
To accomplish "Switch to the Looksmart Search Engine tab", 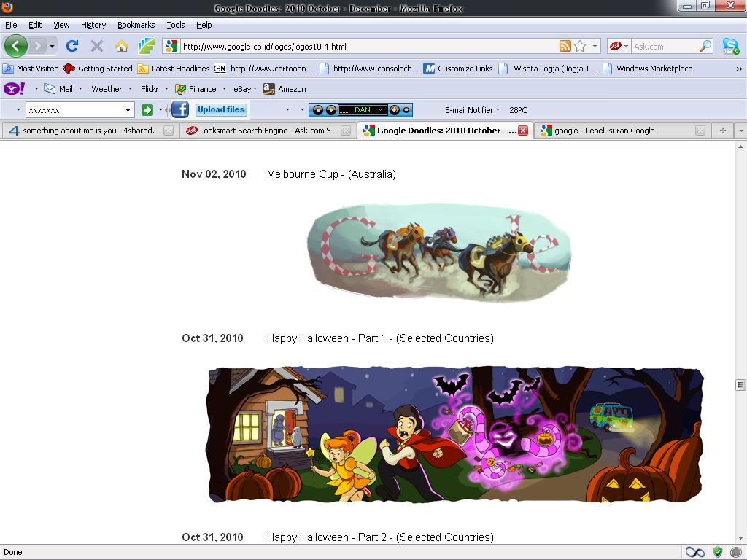I will pos(268,131).
